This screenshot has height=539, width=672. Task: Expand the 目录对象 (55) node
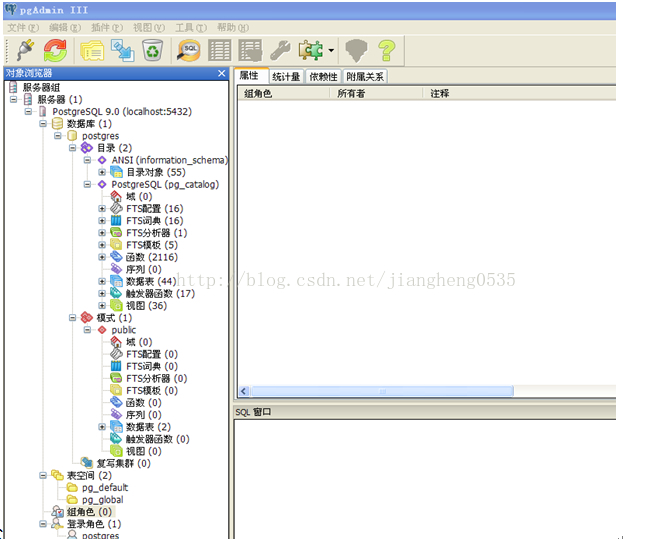(x=102, y=172)
